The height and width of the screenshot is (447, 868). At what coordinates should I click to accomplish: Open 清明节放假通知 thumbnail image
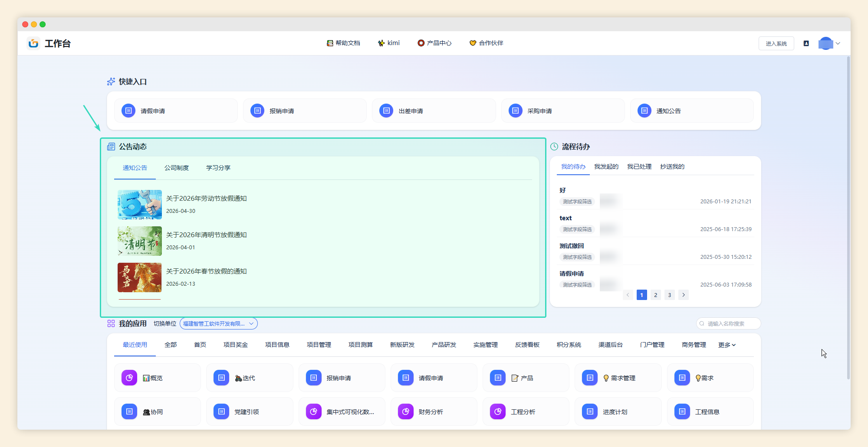click(x=140, y=241)
